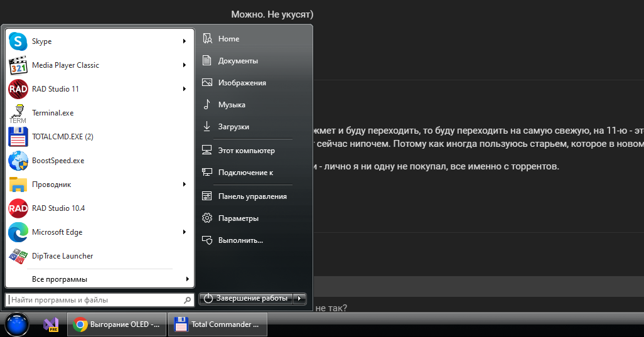644x337 pixels.
Task: Open RAD Studio 11 icon
Action: tap(18, 89)
